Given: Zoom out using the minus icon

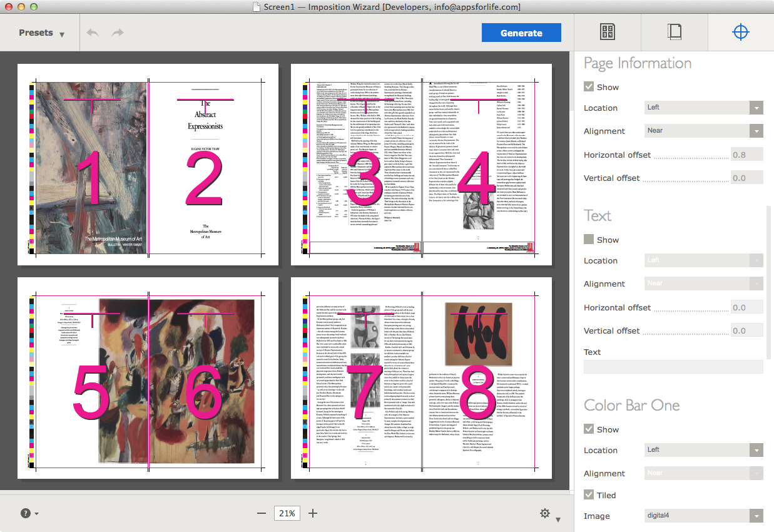Looking at the screenshot, I should pyautogui.click(x=261, y=513).
